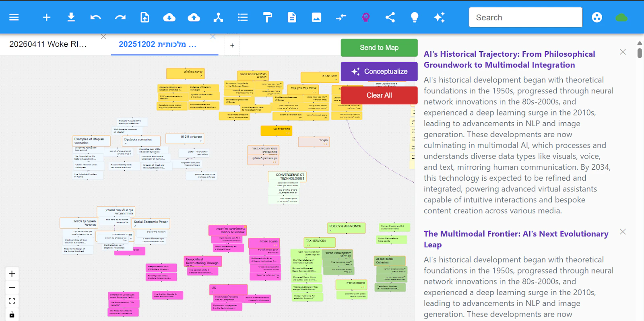The height and width of the screenshot is (321, 644).
Task: Dismiss The Multimodal Frontier card
Action: pos(623,232)
